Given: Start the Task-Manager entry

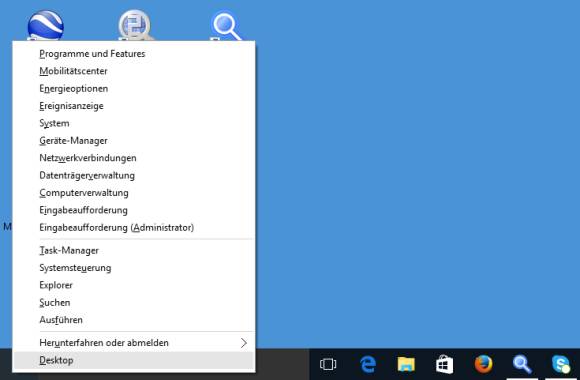Looking at the screenshot, I should (134, 250).
